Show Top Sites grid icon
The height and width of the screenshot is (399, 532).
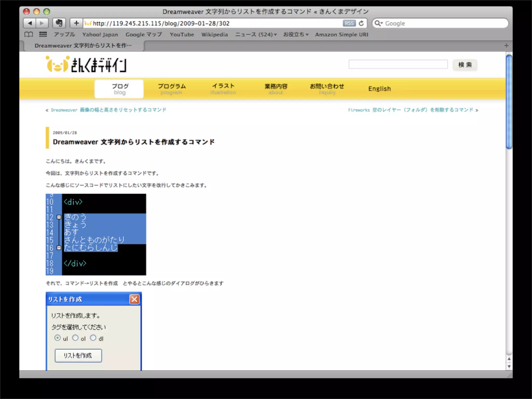click(43, 35)
